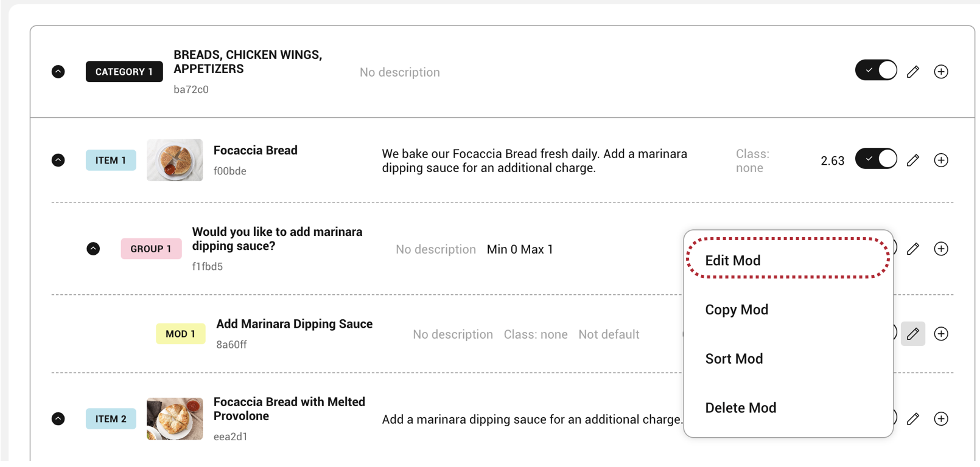Collapse the Item 1 Focaccia Bread chevron
This screenshot has width=980, height=467.
coord(58,160)
